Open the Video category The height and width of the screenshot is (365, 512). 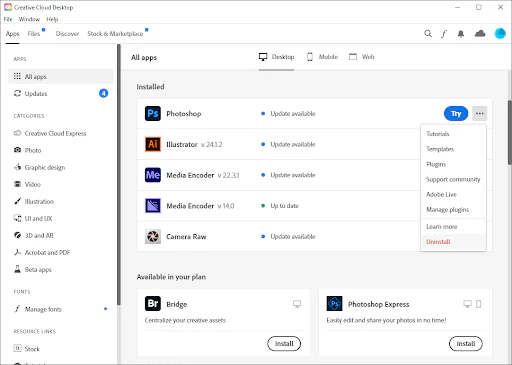pos(27,184)
